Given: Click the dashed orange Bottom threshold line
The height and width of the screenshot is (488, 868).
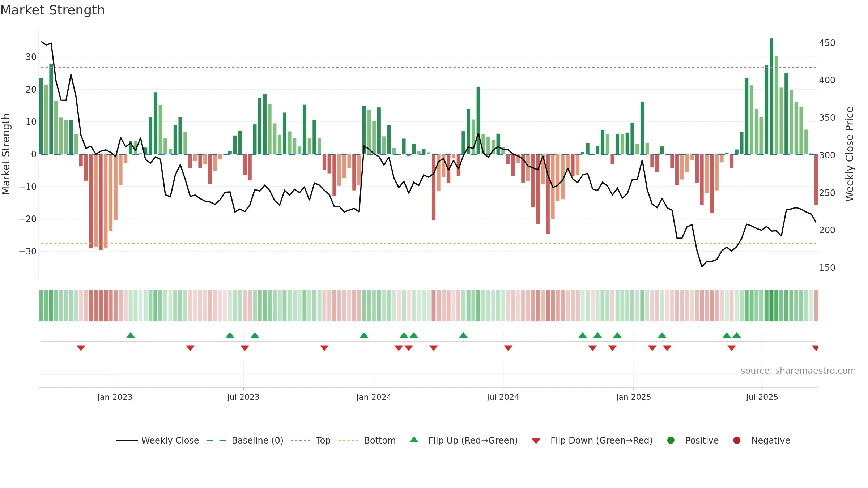Looking at the screenshot, I should (x=429, y=243).
